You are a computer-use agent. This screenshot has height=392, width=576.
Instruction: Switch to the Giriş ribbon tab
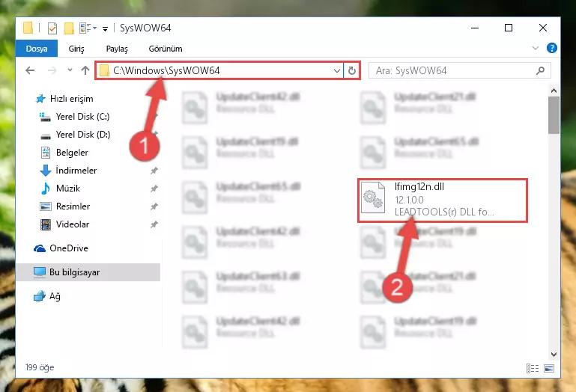click(x=76, y=49)
